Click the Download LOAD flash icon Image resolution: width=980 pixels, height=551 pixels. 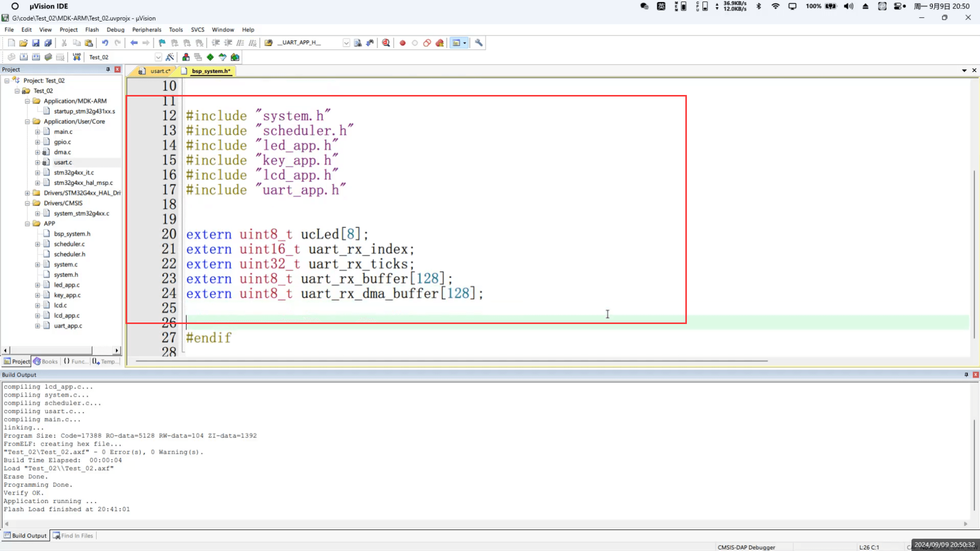click(x=77, y=57)
